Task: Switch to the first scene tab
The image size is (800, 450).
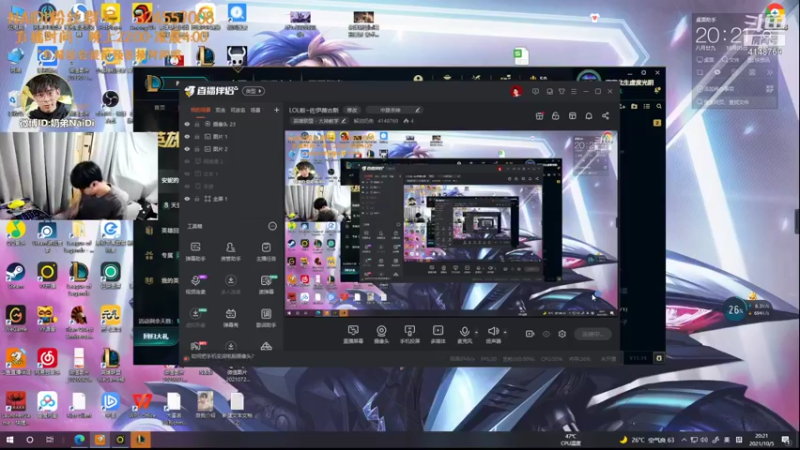Action: (201, 110)
